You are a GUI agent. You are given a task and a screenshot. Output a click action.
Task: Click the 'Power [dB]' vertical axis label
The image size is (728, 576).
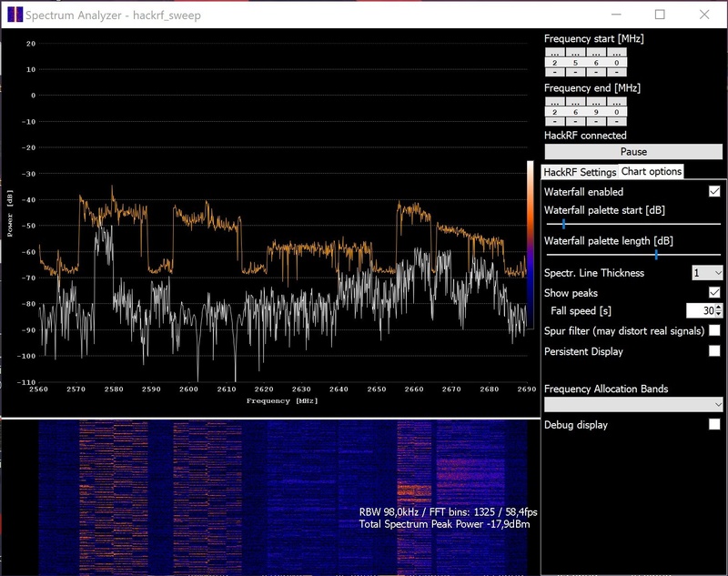(10, 213)
